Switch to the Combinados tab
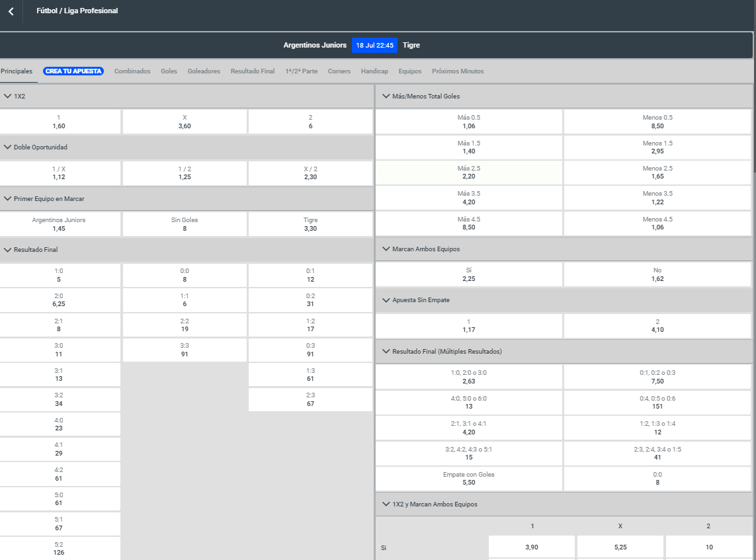Screen dimensions: 756x560 tap(132, 71)
